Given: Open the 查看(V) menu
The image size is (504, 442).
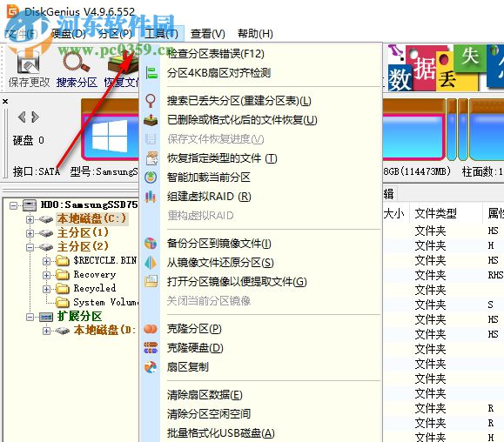Looking at the screenshot, I should click(x=208, y=33).
